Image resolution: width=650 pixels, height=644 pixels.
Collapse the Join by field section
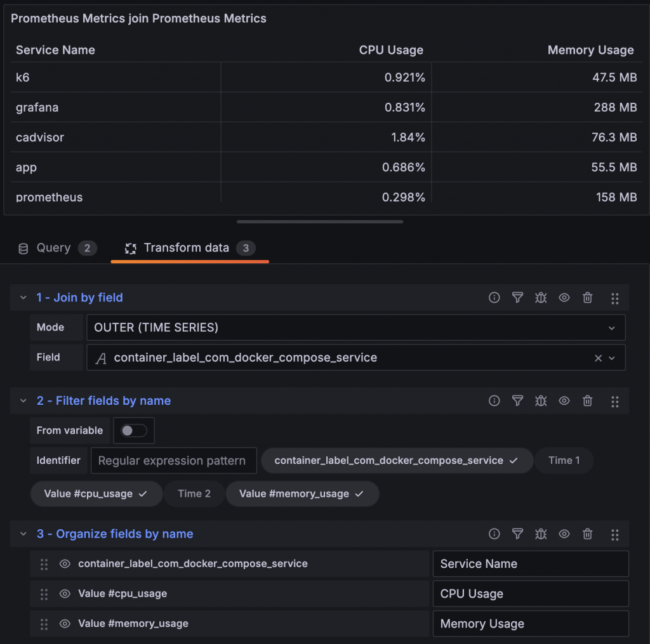(x=23, y=298)
